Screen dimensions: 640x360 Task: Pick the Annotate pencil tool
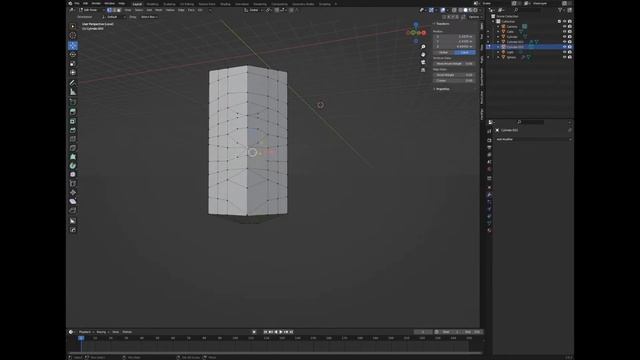(73, 83)
